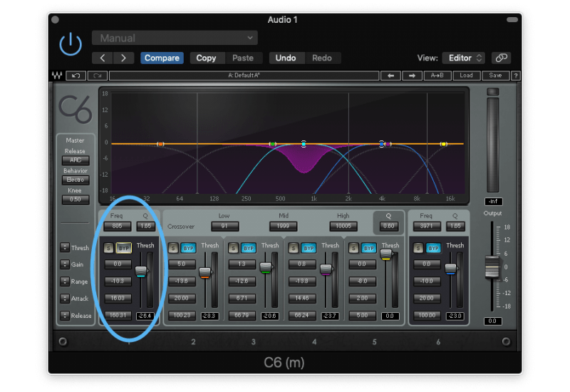Click the Waves next preset right arrow
Screen dimensions: 570x392
(412, 76)
